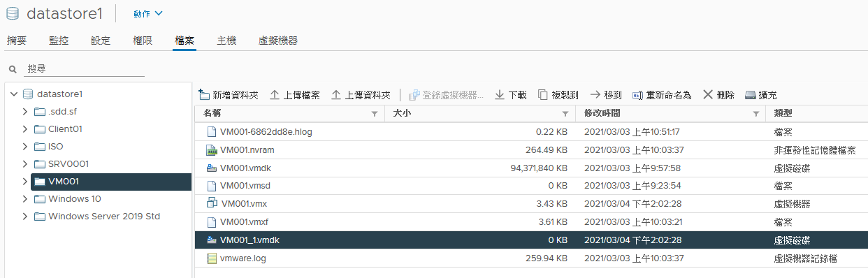Switch to the Virtual Machines (虛擬機器) tab

point(278,41)
